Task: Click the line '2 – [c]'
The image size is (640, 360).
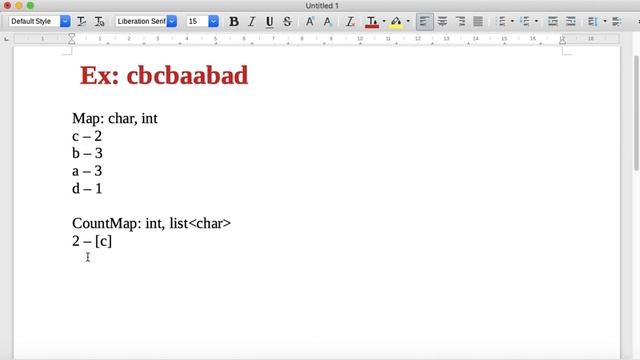Action: pyautogui.click(x=92, y=241)
